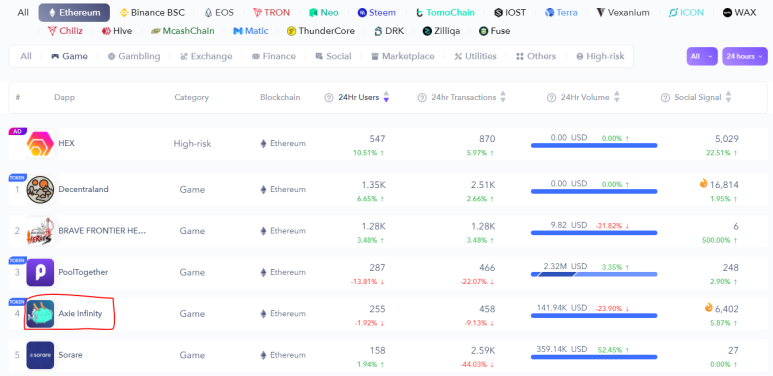
Task: Sort by 24Hr Volume arrows
Action: point(616,97)
